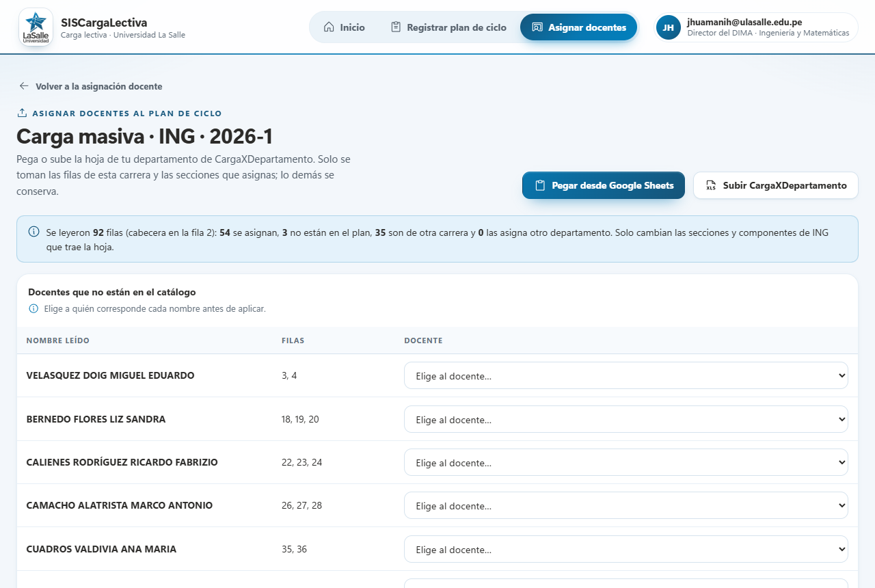
Task: Click Volver a la asignación docente link
Action: coord(91,86)
